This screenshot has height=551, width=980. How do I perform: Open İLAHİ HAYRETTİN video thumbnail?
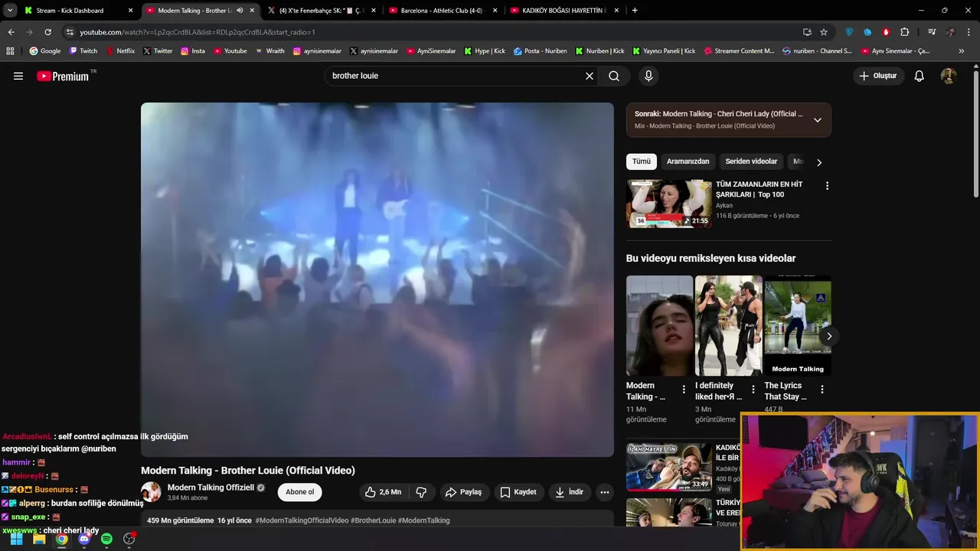click(x=669, y=466)
